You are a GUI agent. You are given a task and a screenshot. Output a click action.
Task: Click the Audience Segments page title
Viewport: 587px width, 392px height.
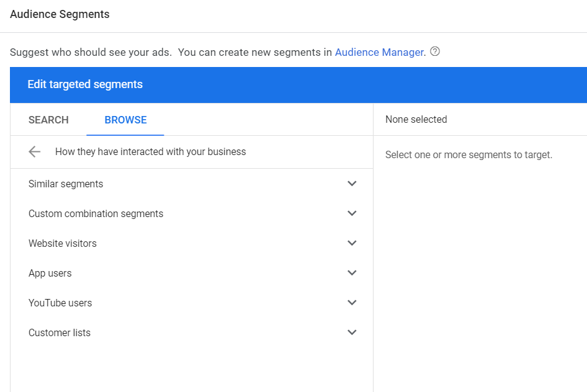click(60, 14)
